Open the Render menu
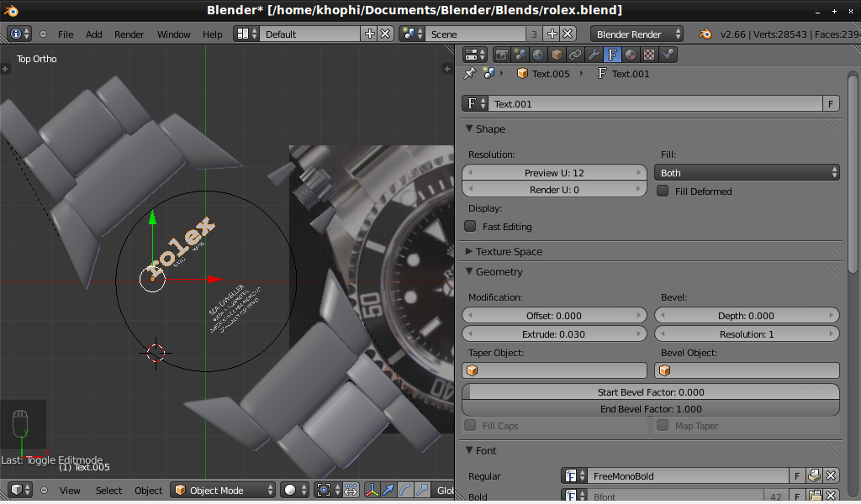Screen dimensions: 861x504 click(129, 34)
